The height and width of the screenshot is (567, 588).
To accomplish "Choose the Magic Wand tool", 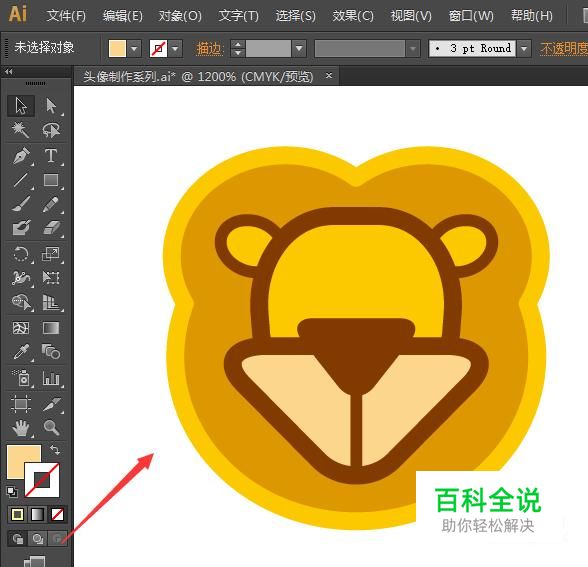I will click(x=20, y=130).
